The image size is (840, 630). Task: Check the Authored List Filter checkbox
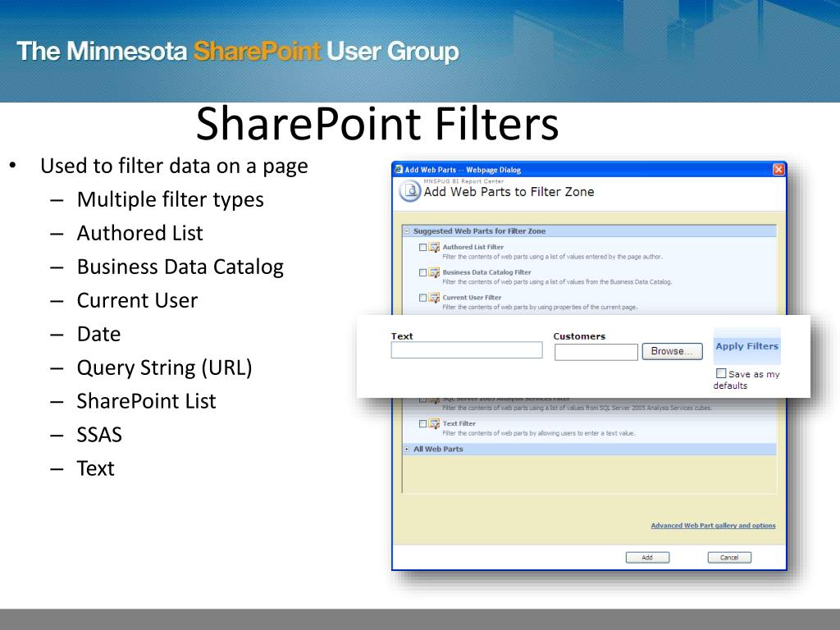click(422, 248)
